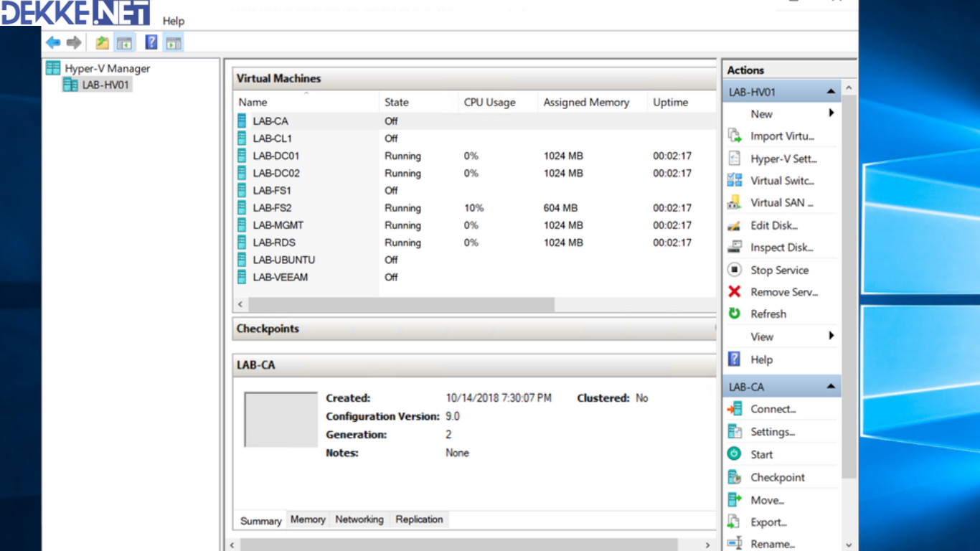Open the Help menu in menu bar
The width and height of the screenshot is (980, 551).
coord(174,21)
